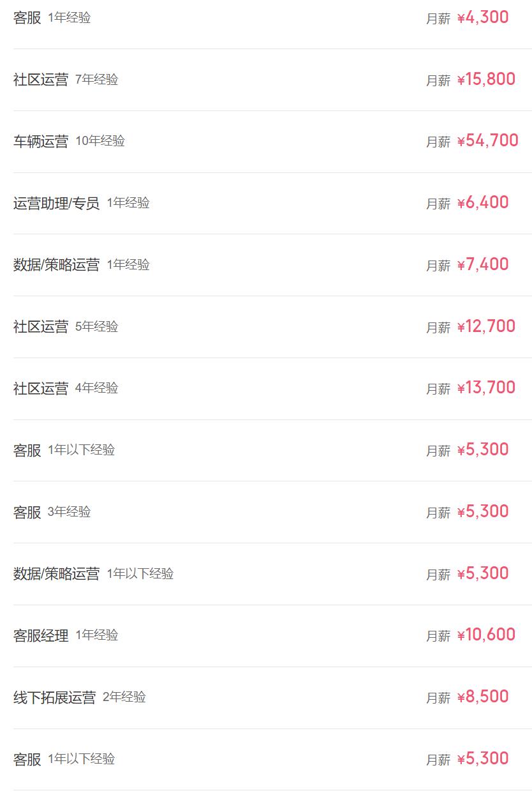
Task: Open the 运营助理/专员 job title
Action: (56, 204)
